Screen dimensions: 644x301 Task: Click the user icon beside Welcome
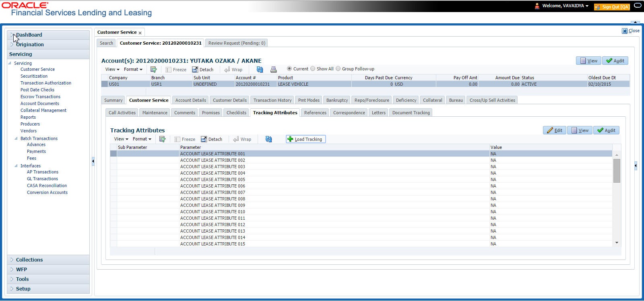click(x=537, y=6)
